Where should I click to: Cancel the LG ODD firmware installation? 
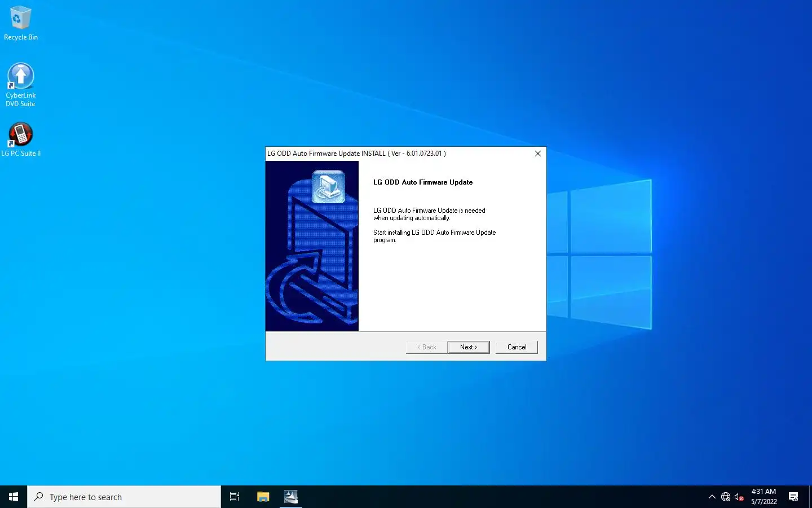pyautogui.click(x=517, y=347)
